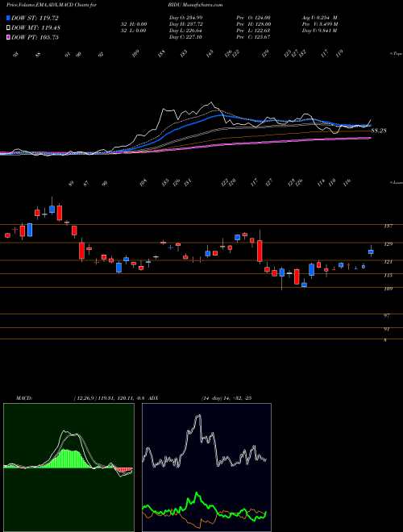
Task: Click the ADX '(14 day) 14, +32, -25' values
Action: (226, 398)
